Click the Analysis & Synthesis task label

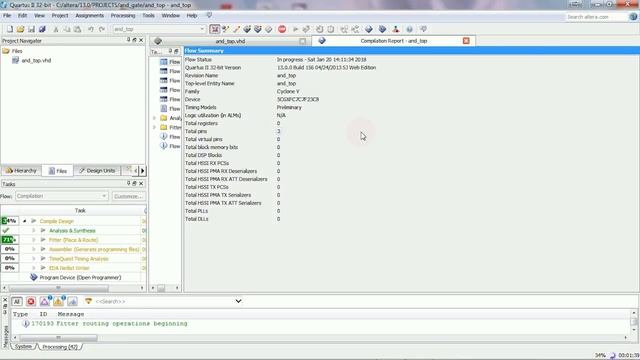tap(72, 231)
